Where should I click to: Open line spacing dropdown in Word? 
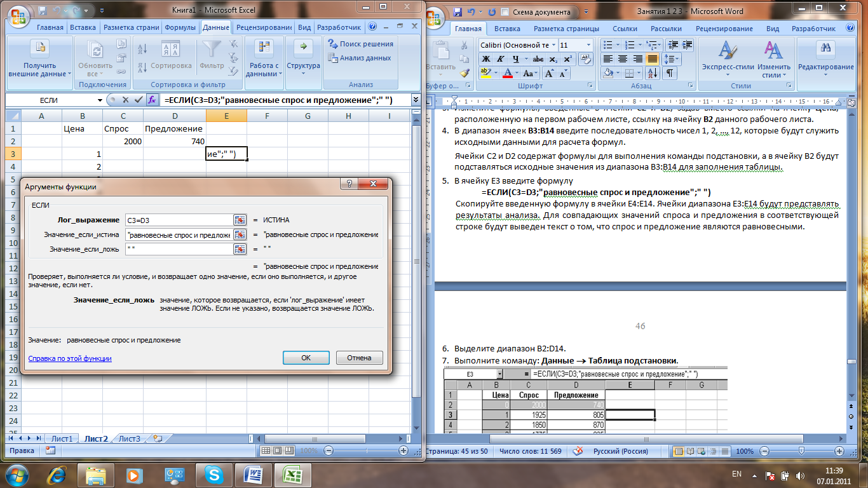[x=670, y=59]
